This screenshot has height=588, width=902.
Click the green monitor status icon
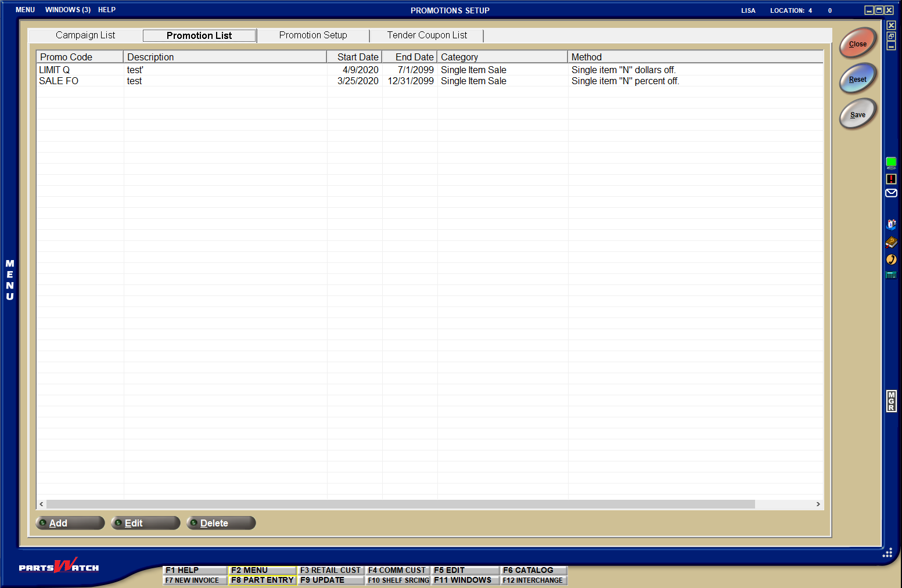(x=891, y=163)
